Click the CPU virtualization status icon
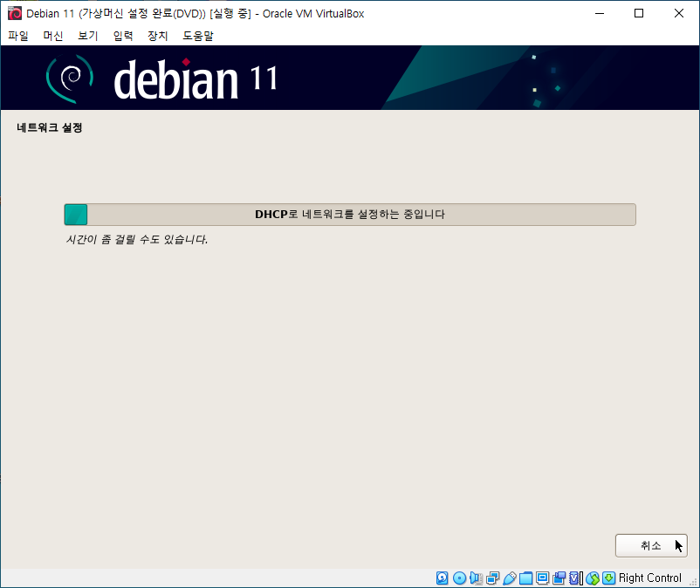700x588 pixels. point(576,578)
